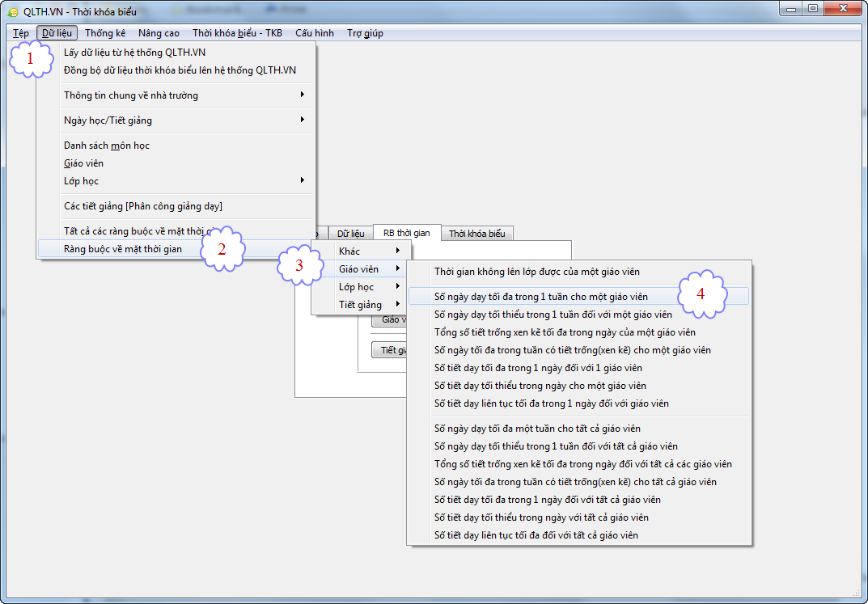Expand Ngày học/Tiết giảng submenu
The height and width of the screenshot is (604, 868).
tap(176, 120)
